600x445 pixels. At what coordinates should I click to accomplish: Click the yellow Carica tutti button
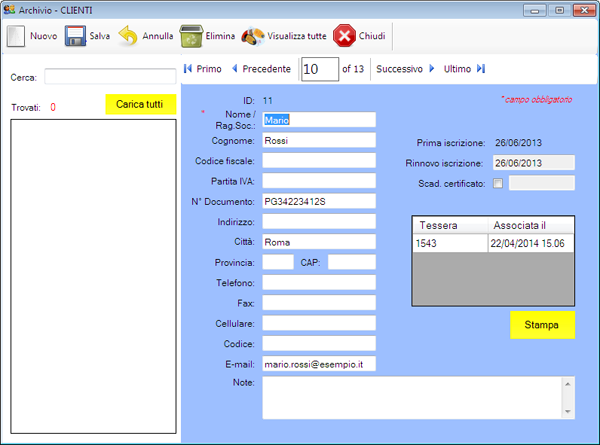pos(141,104)
